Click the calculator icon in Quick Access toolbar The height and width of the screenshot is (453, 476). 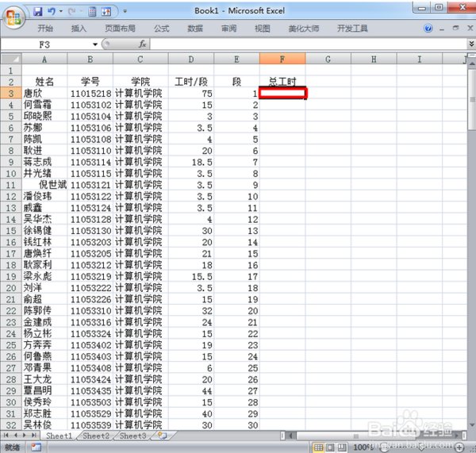tap(92, 12)
